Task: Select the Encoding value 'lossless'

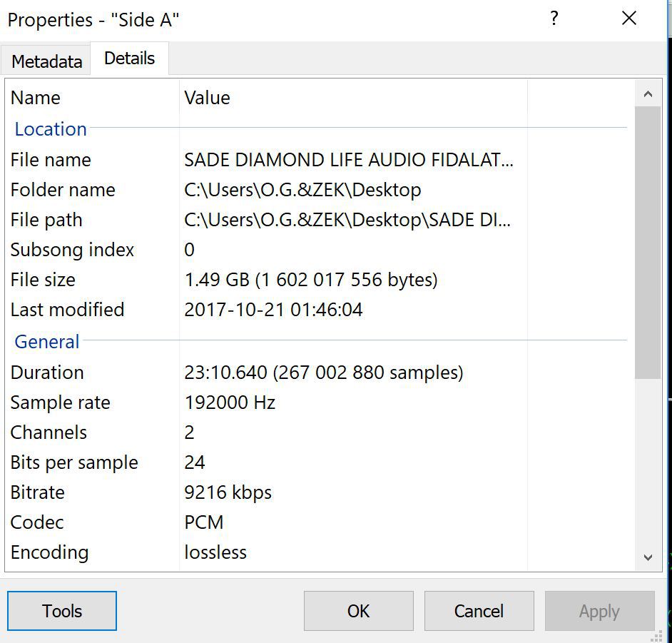Action: (x=215, y=552)
